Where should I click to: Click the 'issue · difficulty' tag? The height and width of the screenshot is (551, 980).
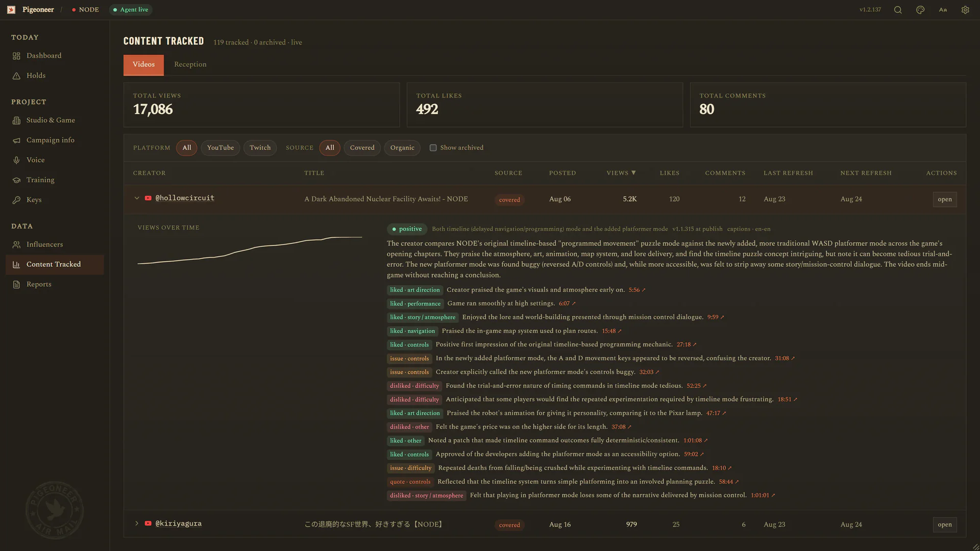click(410, 468)
